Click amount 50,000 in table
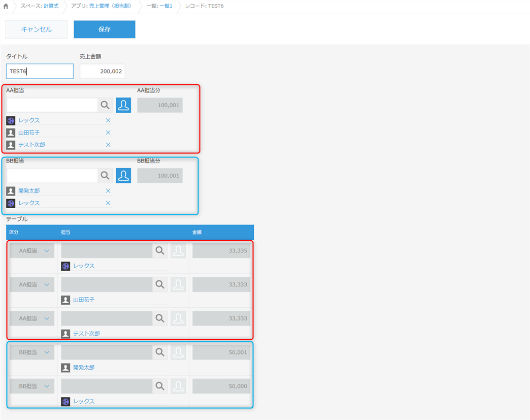 [221, 386]
